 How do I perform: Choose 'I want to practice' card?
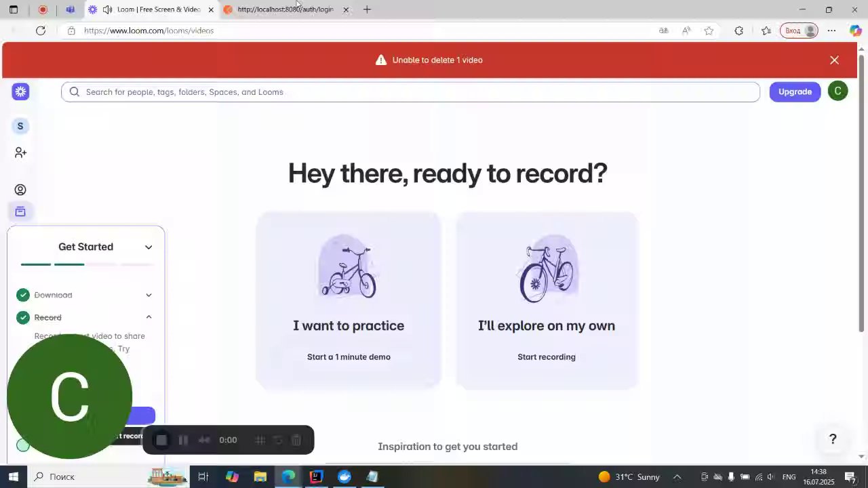349,300
